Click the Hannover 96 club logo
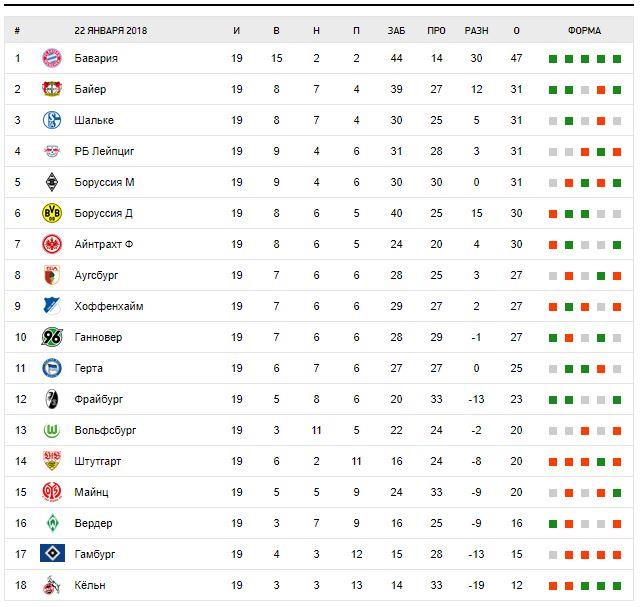The height and width of the screenshot is (607, 640). [52, 337]
